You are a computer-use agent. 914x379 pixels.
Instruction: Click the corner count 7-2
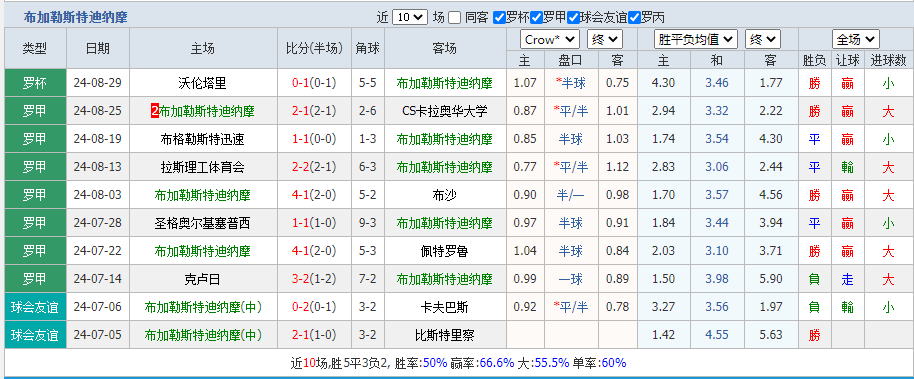click(x=368, y=279)
